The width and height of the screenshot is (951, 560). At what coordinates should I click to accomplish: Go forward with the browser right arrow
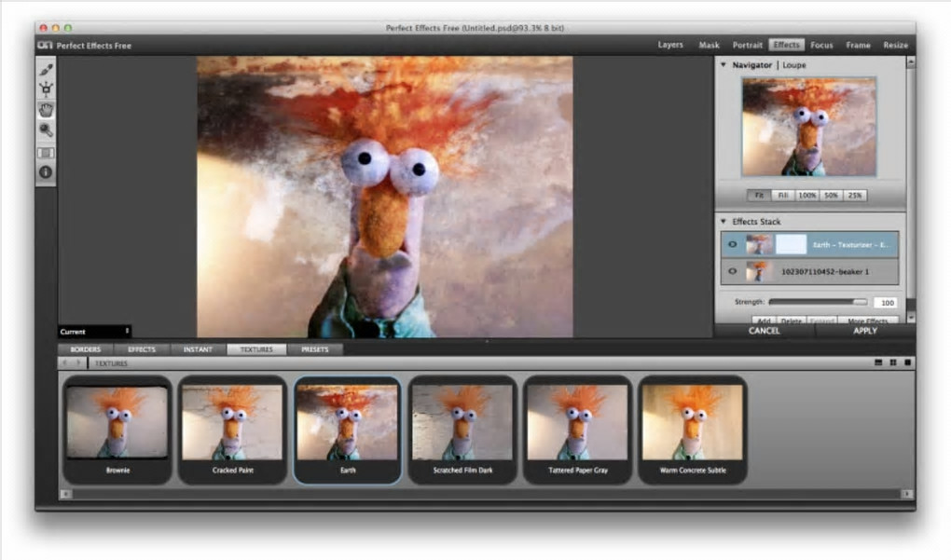pos(79,363)
